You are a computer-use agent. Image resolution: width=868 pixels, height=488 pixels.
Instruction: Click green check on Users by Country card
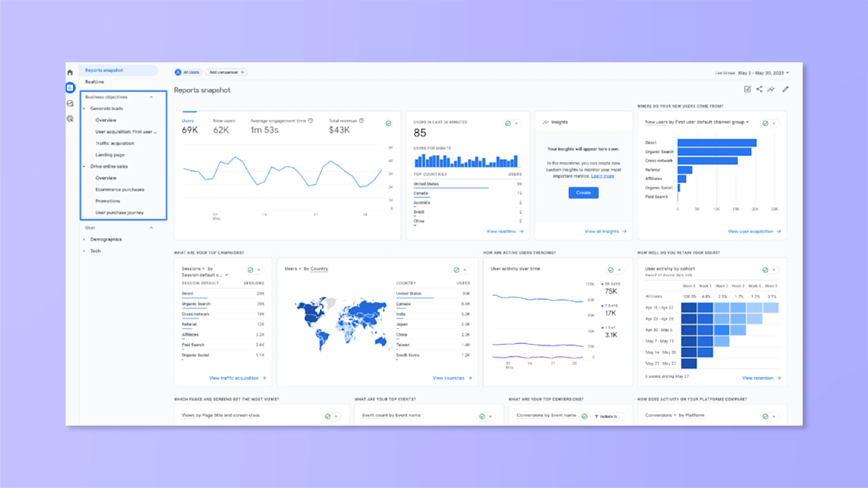[457, 270]
